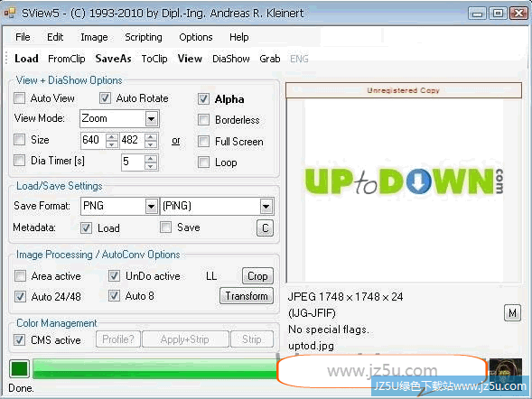The image size is (532, 399).
Task: Click the Uptodown image preview
Action: click(x=404, y=190)
